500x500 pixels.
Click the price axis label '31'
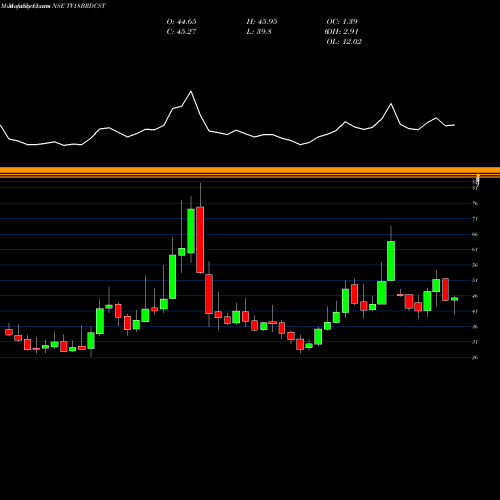pos(475,342)
